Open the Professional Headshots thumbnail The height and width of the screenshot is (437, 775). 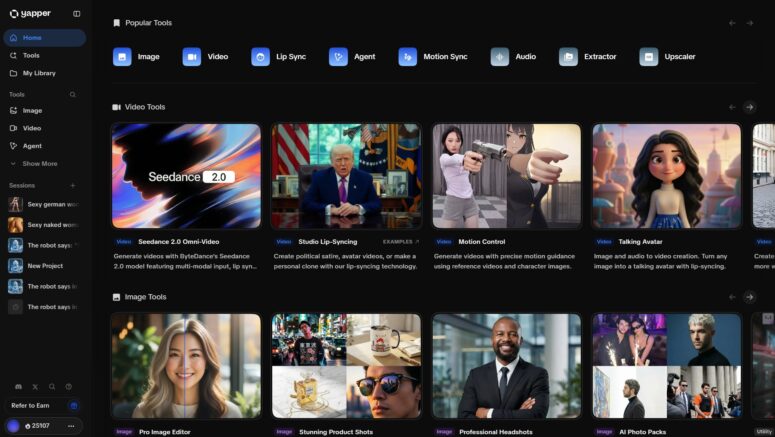(507, 366)
